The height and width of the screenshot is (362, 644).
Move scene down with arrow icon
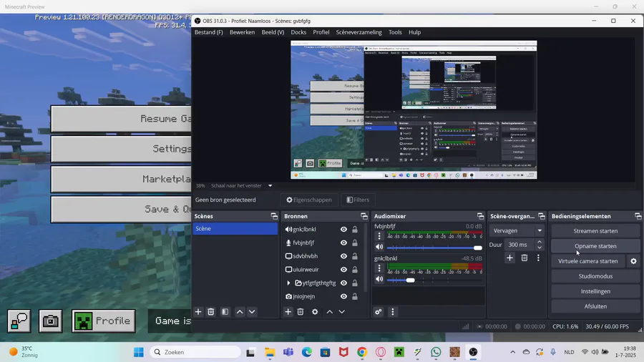point(252,312)
